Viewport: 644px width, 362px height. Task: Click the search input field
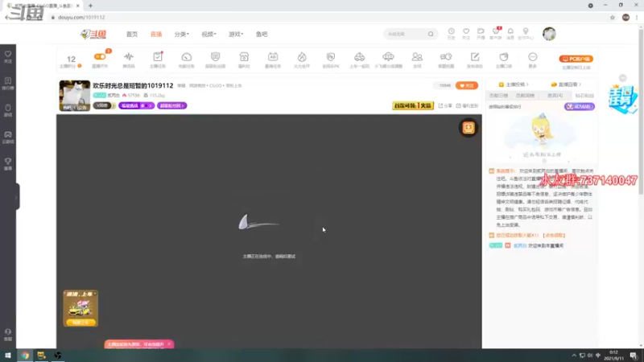[407, 34]
